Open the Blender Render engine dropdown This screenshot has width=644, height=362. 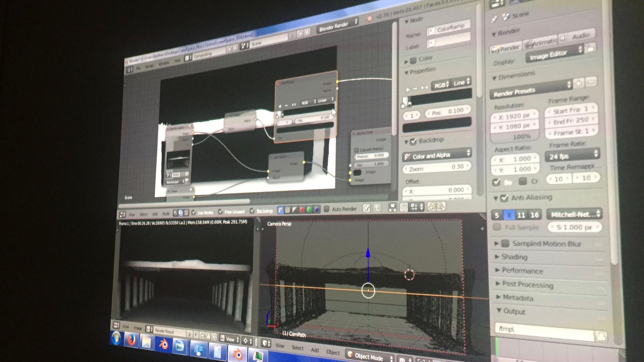tap(338, 25)
